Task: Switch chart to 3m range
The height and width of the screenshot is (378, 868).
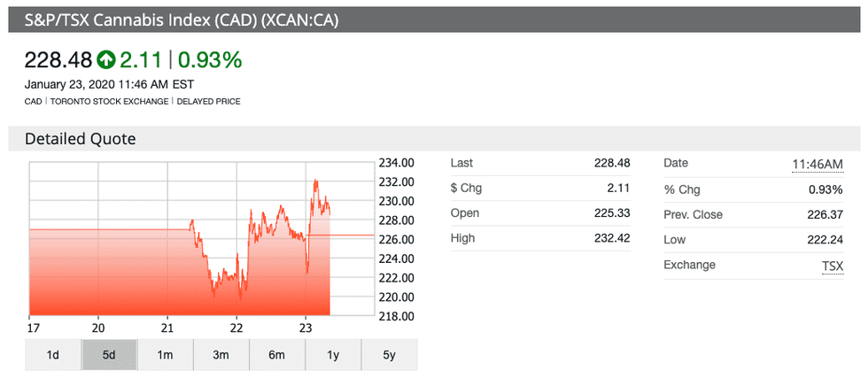Action: tap(221, 355)
